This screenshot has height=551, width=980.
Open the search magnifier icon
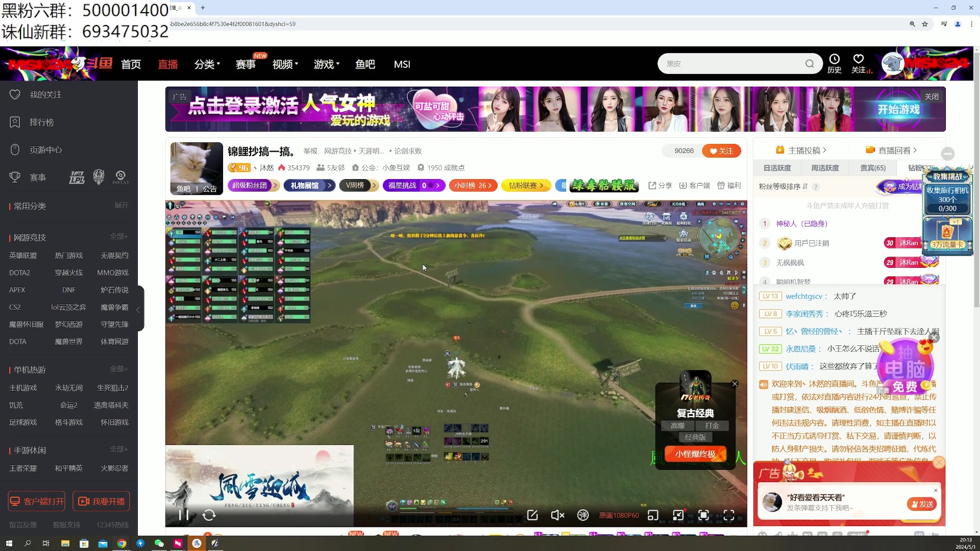click(x=810, y=63)
